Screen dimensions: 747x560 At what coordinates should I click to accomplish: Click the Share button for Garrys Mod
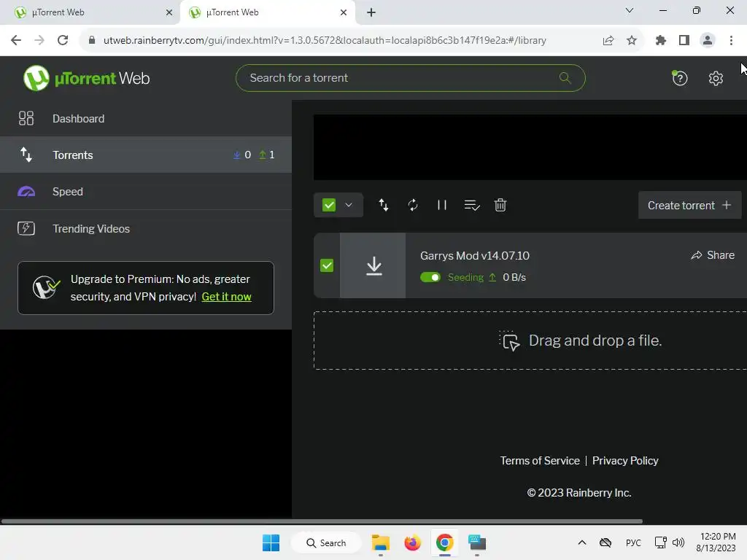pos(713,255)
